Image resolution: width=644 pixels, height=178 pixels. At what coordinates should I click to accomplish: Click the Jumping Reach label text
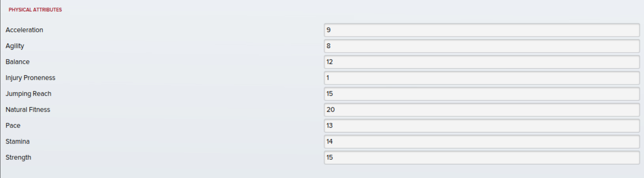[28, 94]
